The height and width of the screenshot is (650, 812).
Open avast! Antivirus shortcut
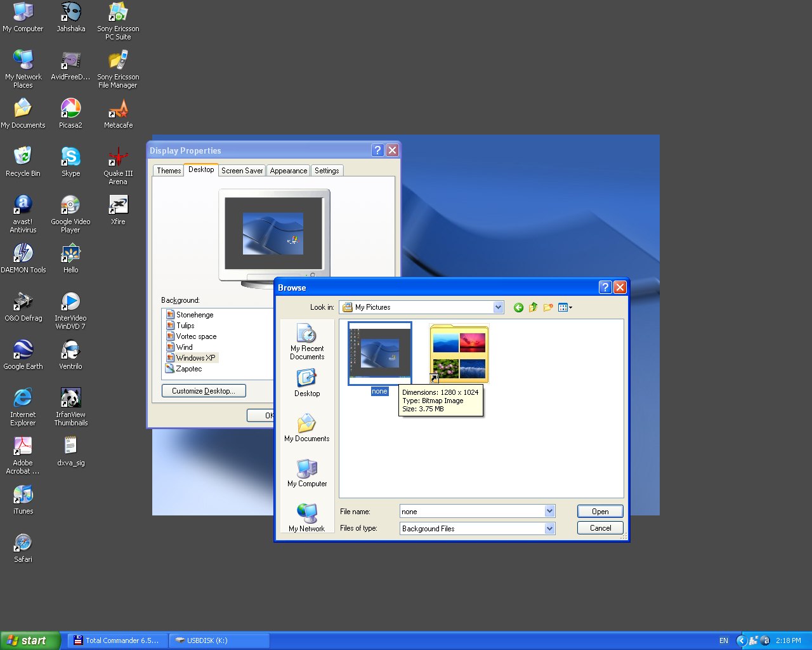pos(23,214)
